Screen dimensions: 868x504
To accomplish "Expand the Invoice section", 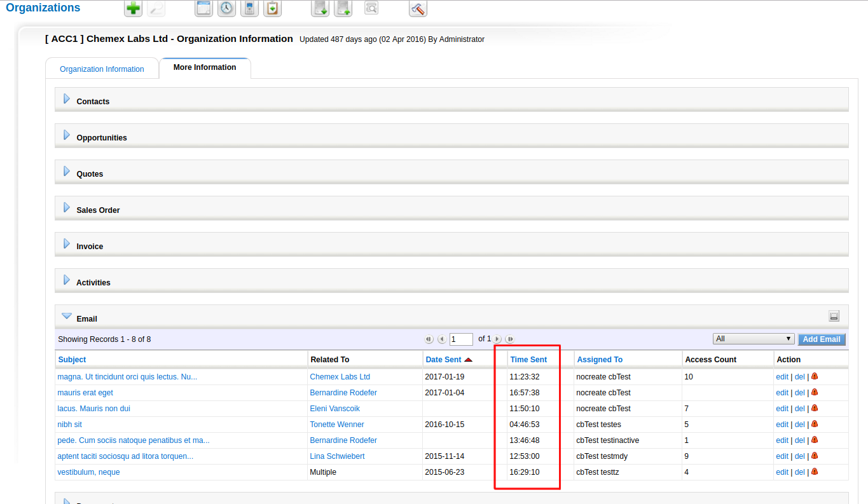I will (x=67, y=244).
